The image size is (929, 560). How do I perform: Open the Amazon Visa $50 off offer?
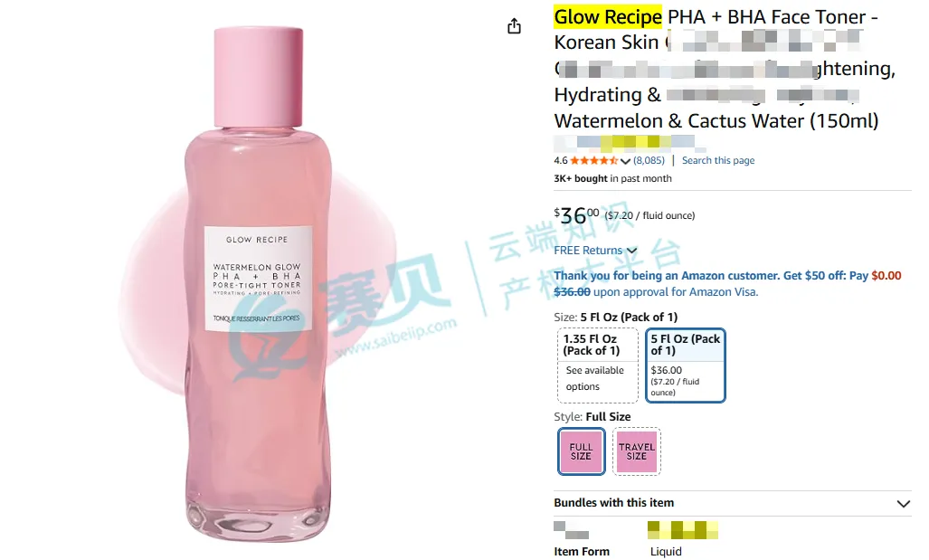(x=727, y=284)
